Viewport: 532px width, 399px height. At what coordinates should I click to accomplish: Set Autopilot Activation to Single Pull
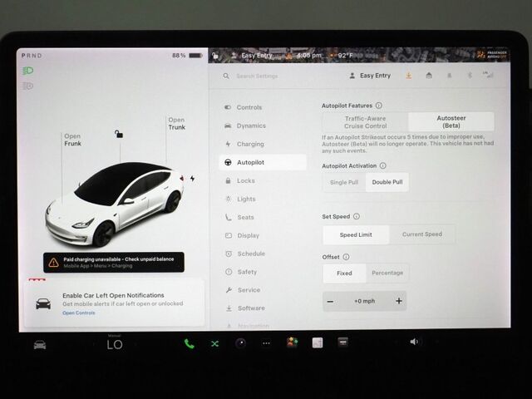(x=344, y=182)
